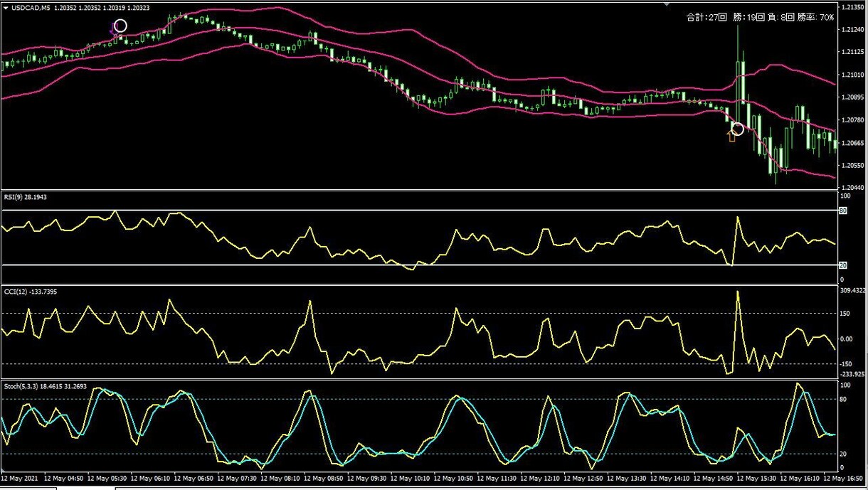Click the 12 May 12:50 time label

(x=583, y=478)
